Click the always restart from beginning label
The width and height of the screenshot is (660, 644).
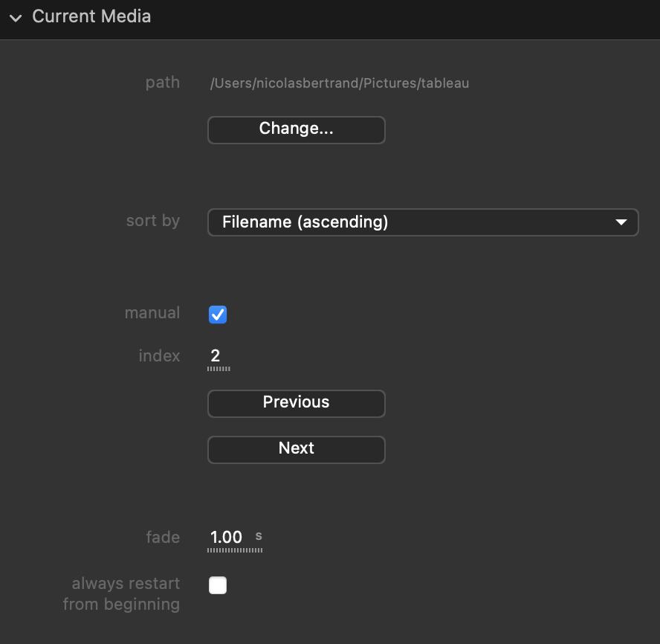coord(123,593)
